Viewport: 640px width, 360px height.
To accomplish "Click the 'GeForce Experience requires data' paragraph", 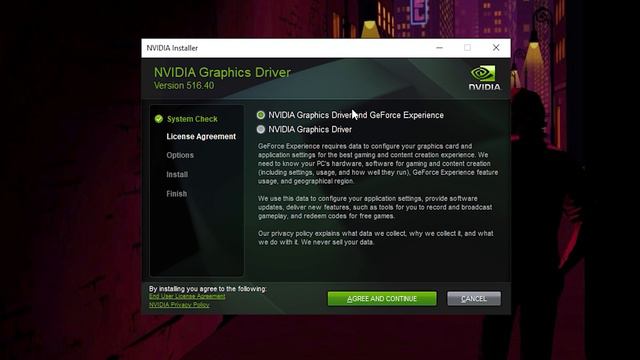I will point(378,164).
